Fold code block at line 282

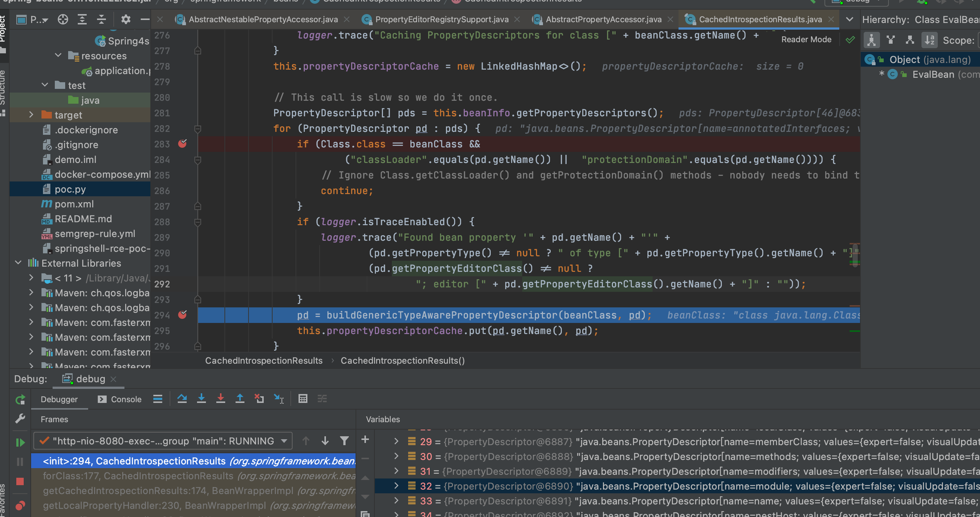click(197, 129)
